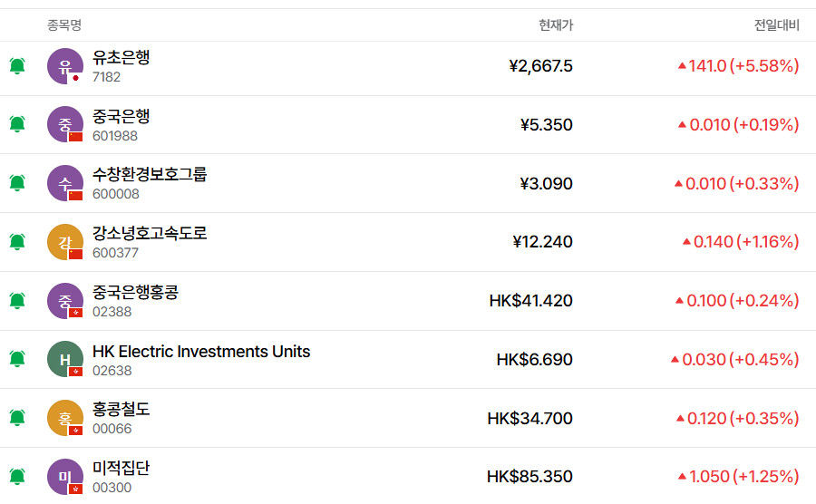Screen dimensions: 816x504
Task: Click the 유초은행 price ¥2,667.5
Action: tap(541, 66)
